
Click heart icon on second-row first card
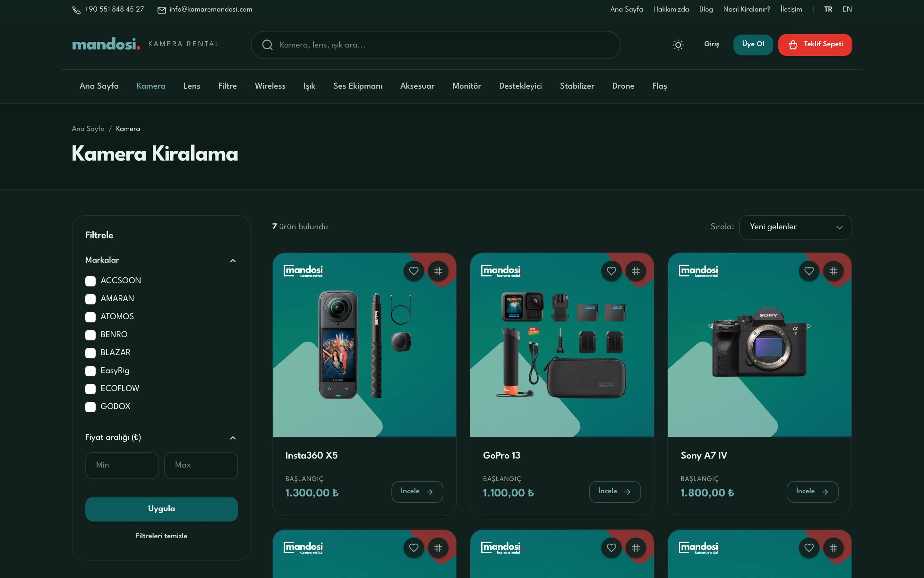point(414,548)
